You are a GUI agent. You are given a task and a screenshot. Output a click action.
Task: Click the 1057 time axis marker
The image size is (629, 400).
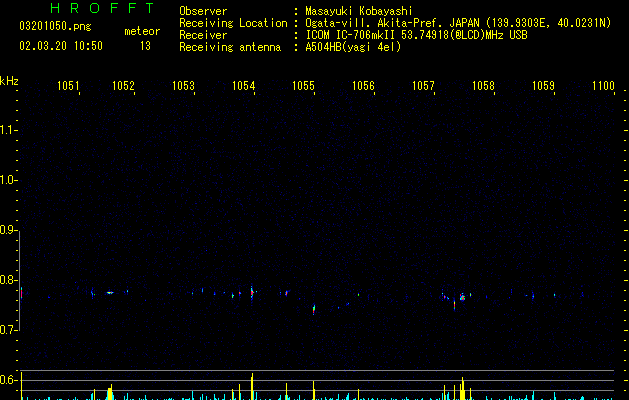coord(423,86)
